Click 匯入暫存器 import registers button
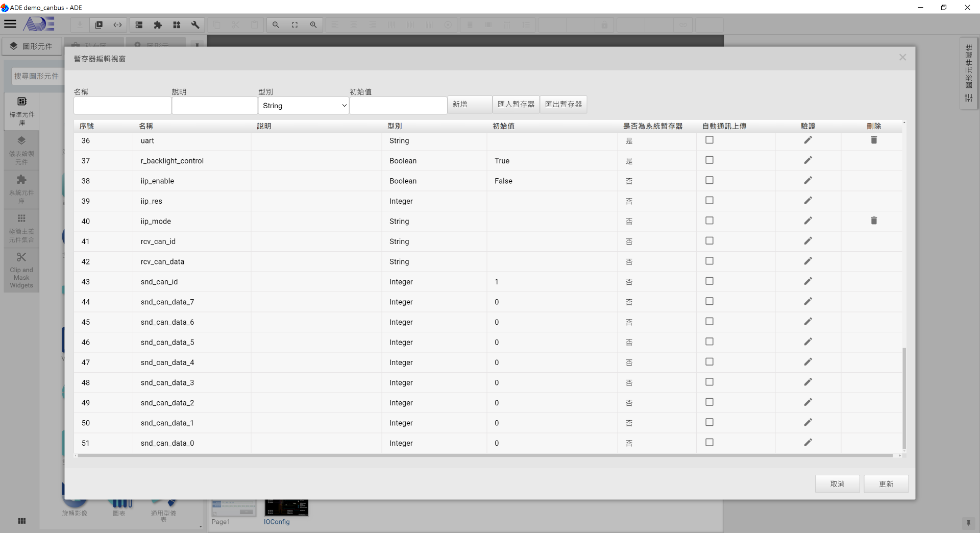The height and width of the screenshot is (533, 980). pyautogui.click(x=516, y=105)
